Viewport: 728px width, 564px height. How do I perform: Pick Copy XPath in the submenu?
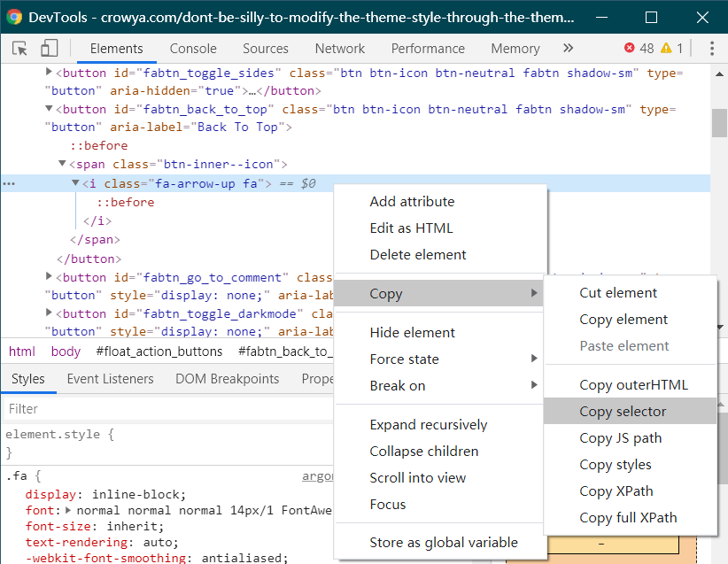pyautogui.click(x=616, y=491)
